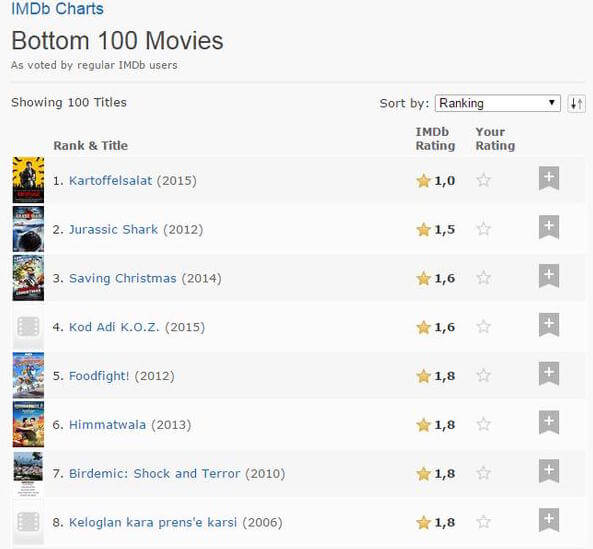Open the Himmatwala movie link
Viewport: 593px width, 549px height.
pyautogui.click(x=107, y=425)
